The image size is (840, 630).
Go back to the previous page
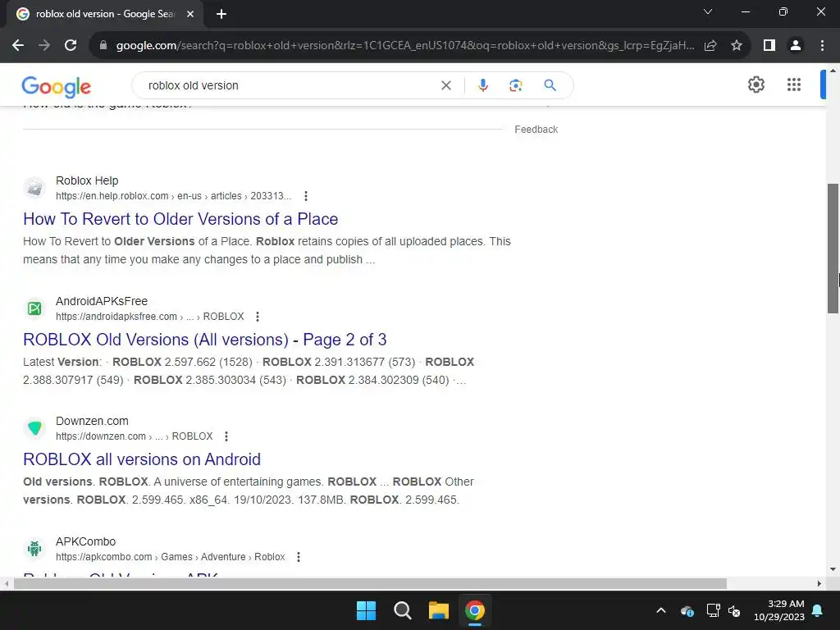pos(18,46)
